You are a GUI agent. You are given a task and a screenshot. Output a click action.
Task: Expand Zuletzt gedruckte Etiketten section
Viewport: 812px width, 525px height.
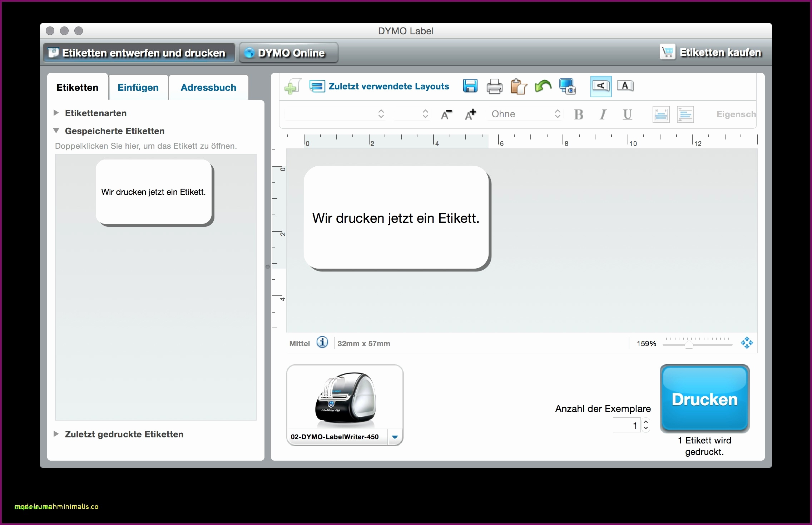click(x=56, y=434)
